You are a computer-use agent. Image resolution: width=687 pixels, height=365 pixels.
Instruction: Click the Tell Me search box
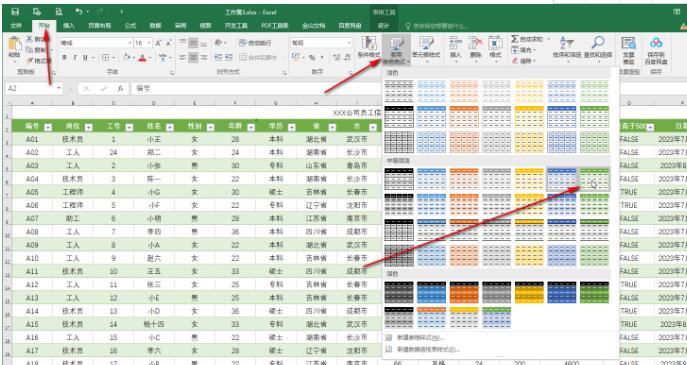coord(438,26)
